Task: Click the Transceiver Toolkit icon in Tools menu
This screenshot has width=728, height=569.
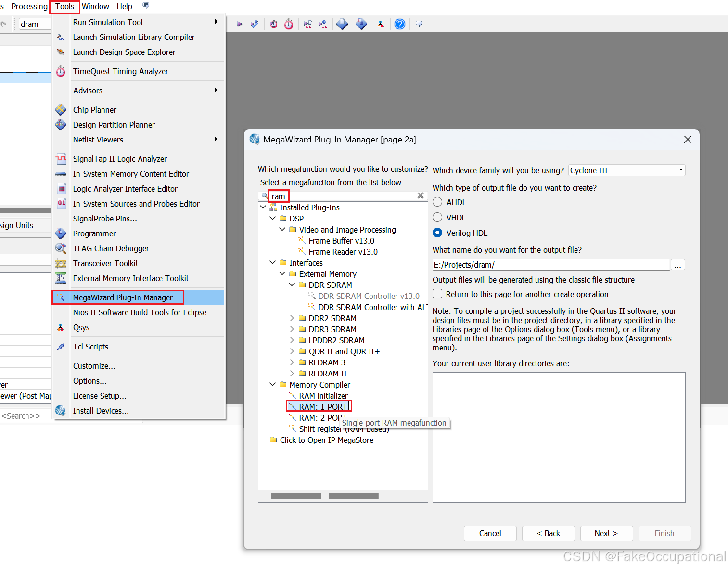Action: tap(61, 263)
